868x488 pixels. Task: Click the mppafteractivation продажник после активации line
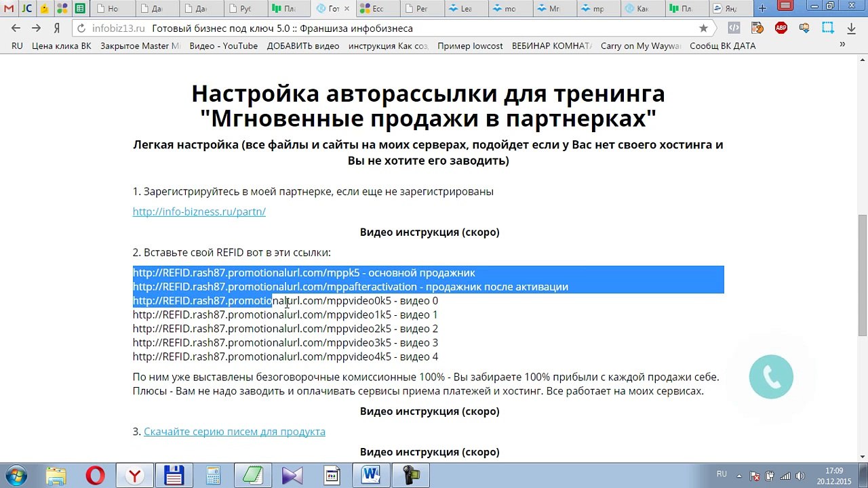click(350, 287)
